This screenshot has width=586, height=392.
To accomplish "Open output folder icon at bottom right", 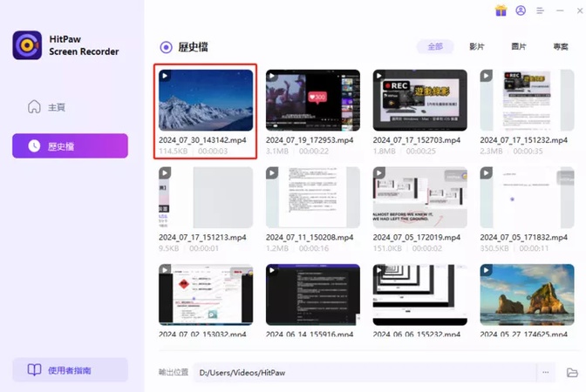I will [x=572, y=373].
